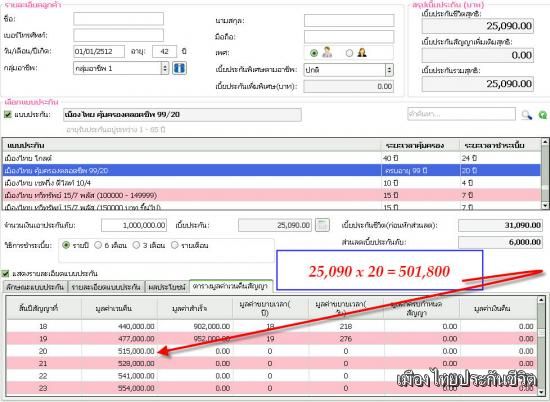Click the scroll-up arrow of plan list
Image resolution: width=550 pixels, height=402 pixels.
click(545, 142)
